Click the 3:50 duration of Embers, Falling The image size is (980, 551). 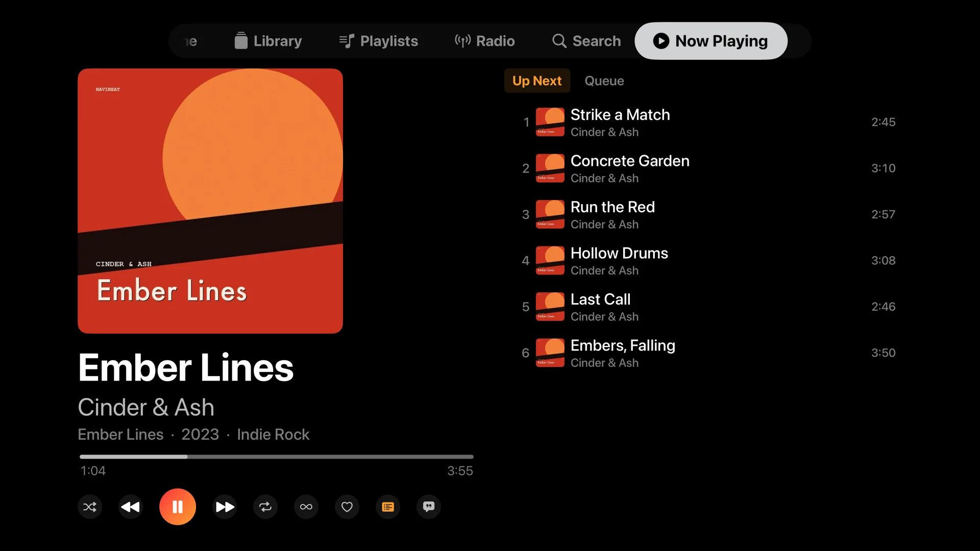pos(883,353)
